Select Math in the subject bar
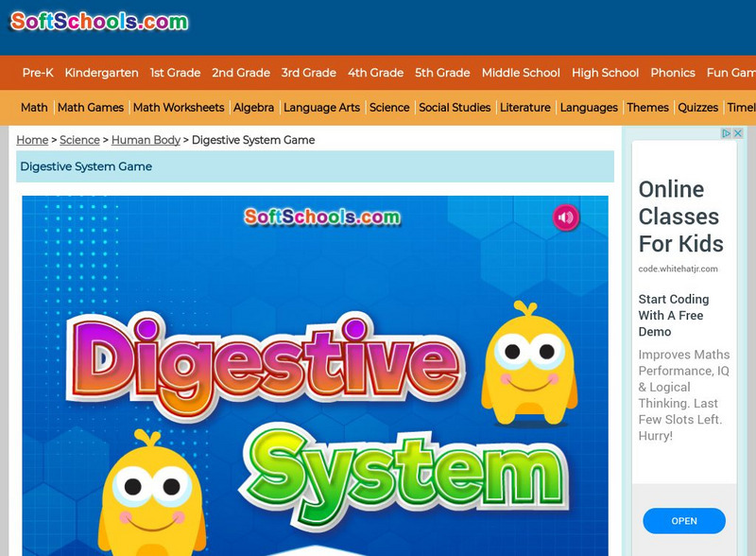The width and height of the screenshot is (756, 556). [x=34, y=107]
